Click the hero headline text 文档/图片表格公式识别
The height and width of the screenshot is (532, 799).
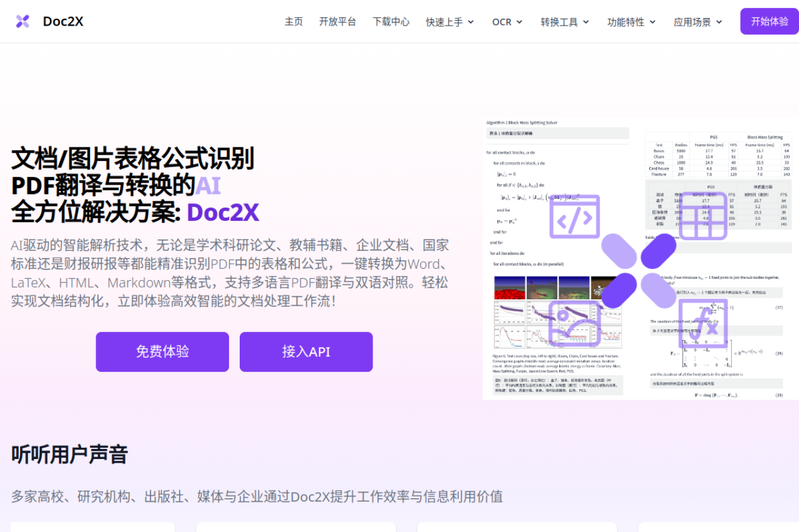132,158
